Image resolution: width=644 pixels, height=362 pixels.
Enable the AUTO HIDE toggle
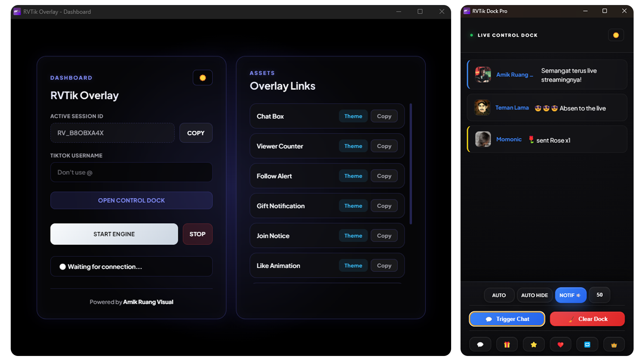(534, 295)
